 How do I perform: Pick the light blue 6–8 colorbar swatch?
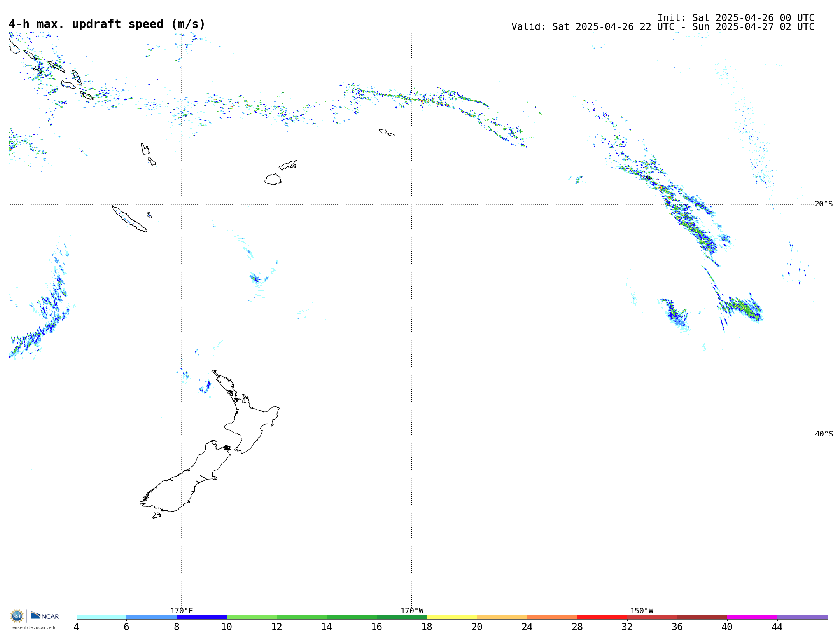(x=152, y=617)
